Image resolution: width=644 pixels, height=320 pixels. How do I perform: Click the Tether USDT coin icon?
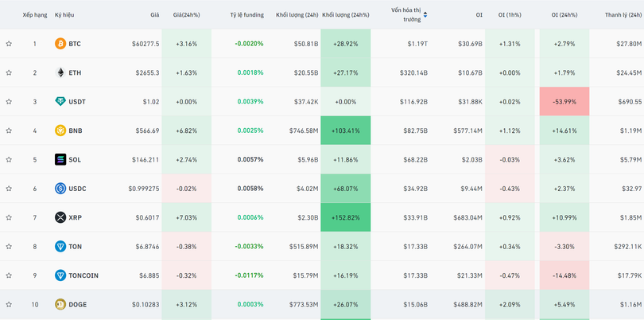point(60,102)
